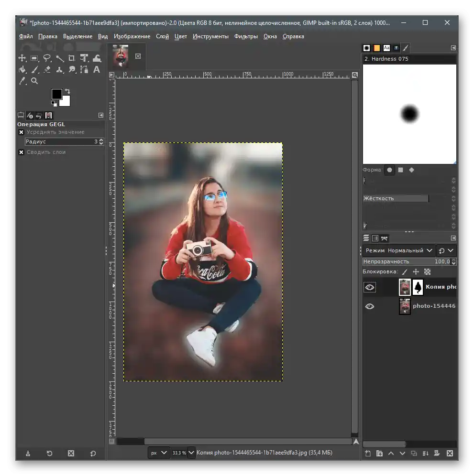474x476 pixels.
Task: Switch to the Channels tab
Action: (375, 238)
